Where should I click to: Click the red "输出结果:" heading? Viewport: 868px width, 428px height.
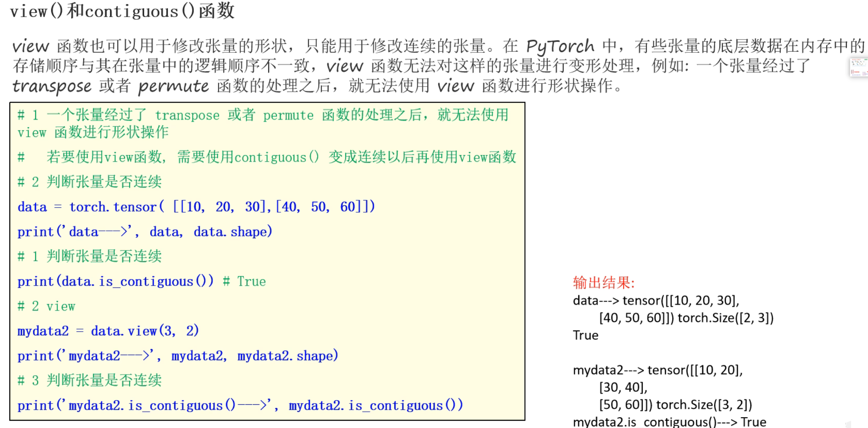point(603,282)
